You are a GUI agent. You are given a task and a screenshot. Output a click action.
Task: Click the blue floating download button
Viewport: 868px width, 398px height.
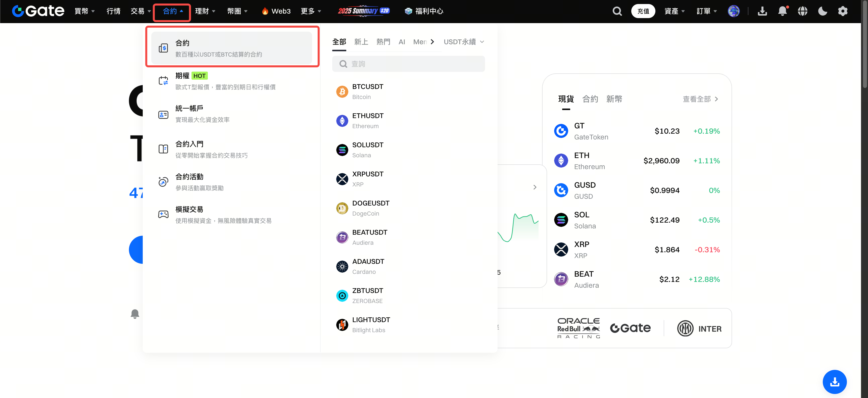tap(834, 381)
